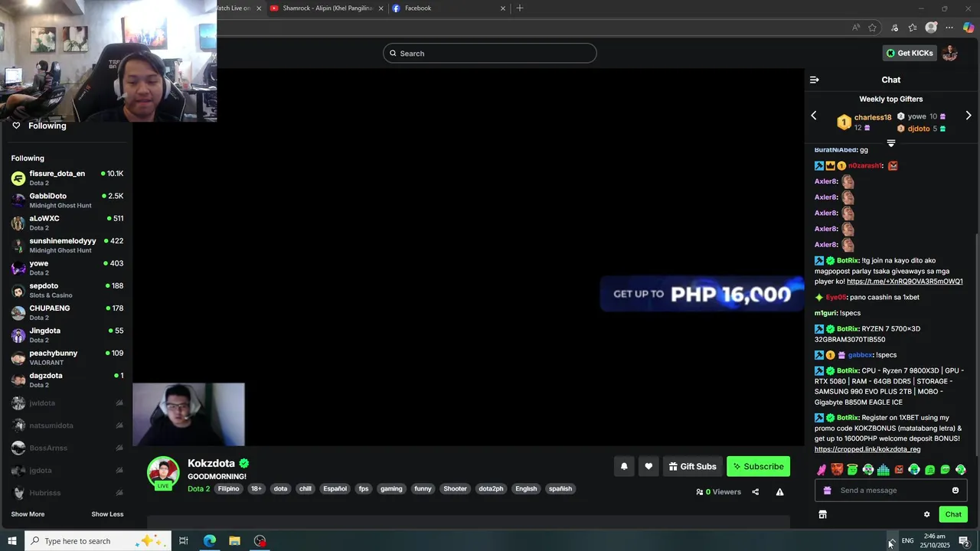Pick the equalizer bars emote
Screen dimensions: 980x551
click(x=883, y=470)
